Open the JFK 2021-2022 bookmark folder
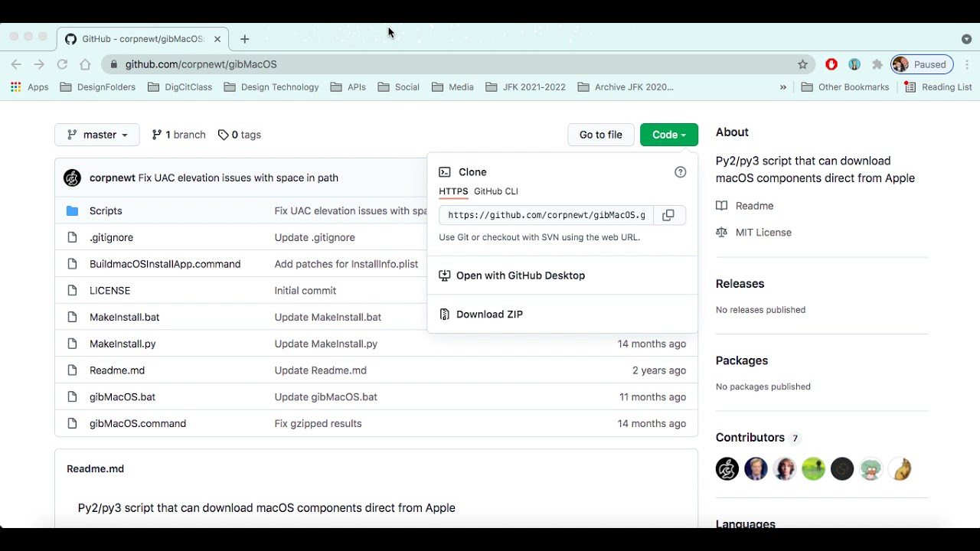This screenshot has width=980, height=551. [x=526, y=87]
